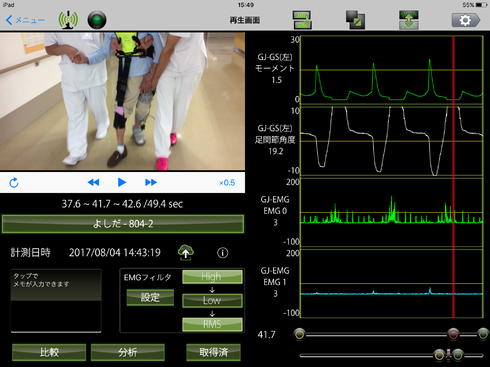Viewport: 490px width, 367px height.
Task: Tap the 15:49 clock in status bar
Action: [x=246, y=5]
